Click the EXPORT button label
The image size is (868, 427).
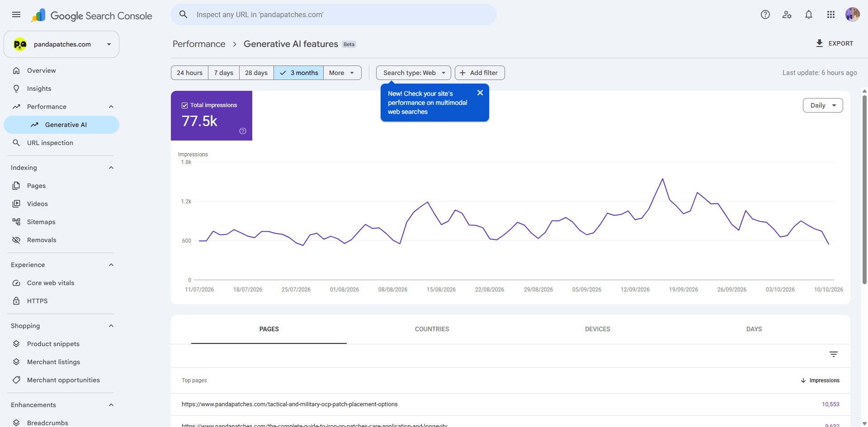pyautogui.click(x=841, y=43)
